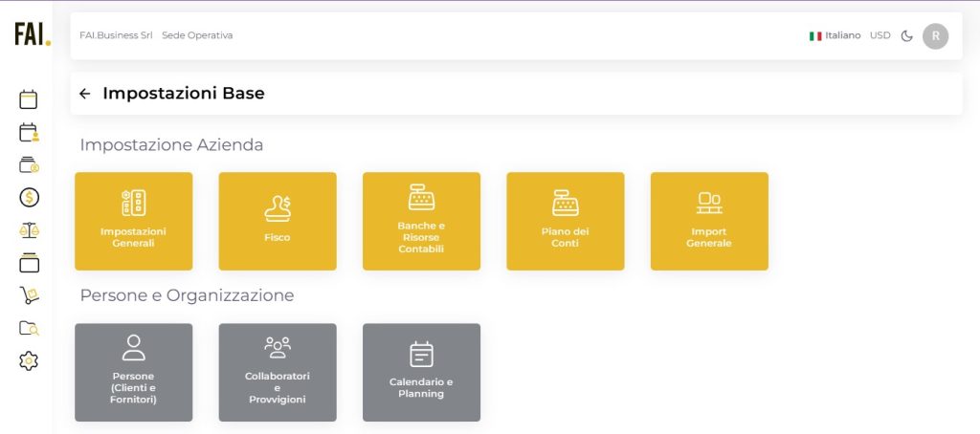Click the Impostazioni Base page title
The image size is (980, 434).
[x=184, y=94]
